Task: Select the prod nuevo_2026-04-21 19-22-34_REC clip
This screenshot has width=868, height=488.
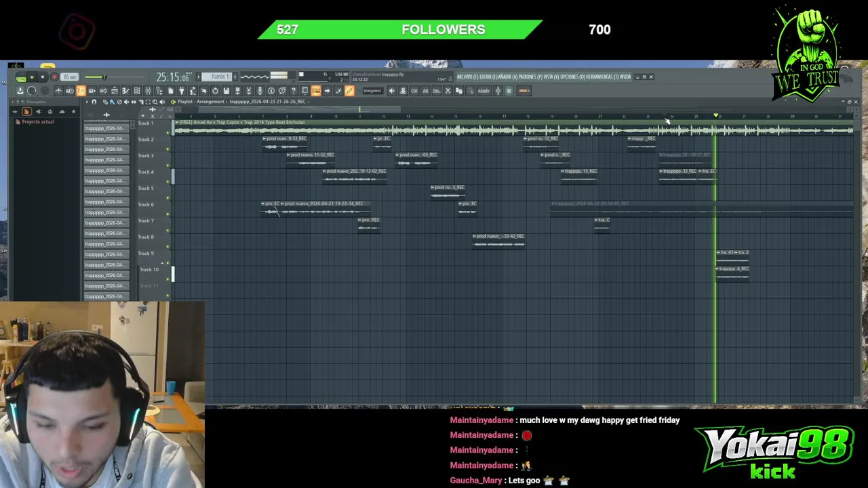Action: [326, 209]
